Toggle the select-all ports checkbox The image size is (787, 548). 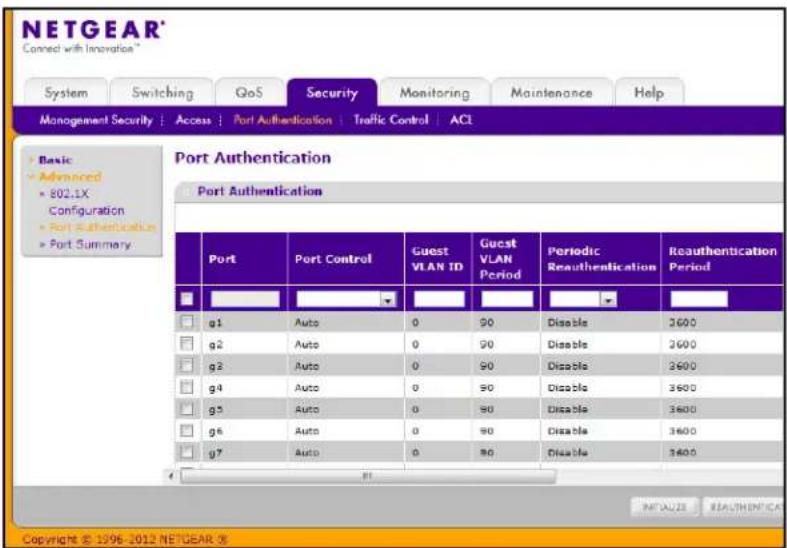(187, 299)
